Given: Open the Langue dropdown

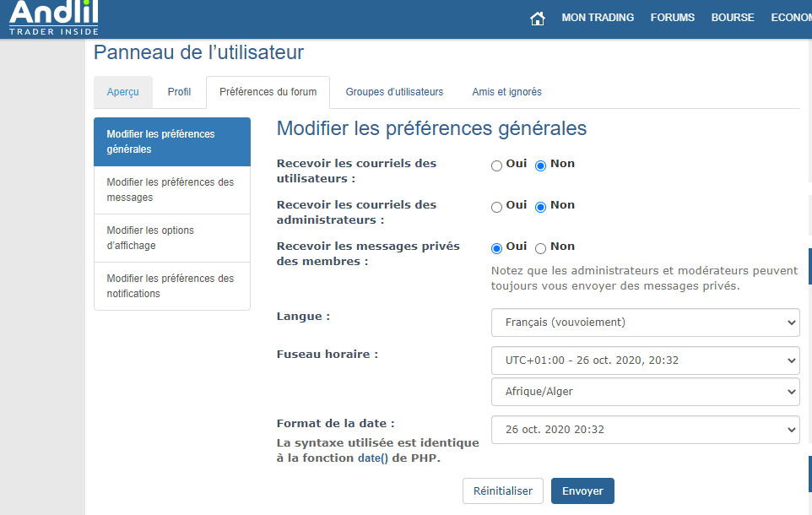Looking at the screenshot, I should [645, 322].
